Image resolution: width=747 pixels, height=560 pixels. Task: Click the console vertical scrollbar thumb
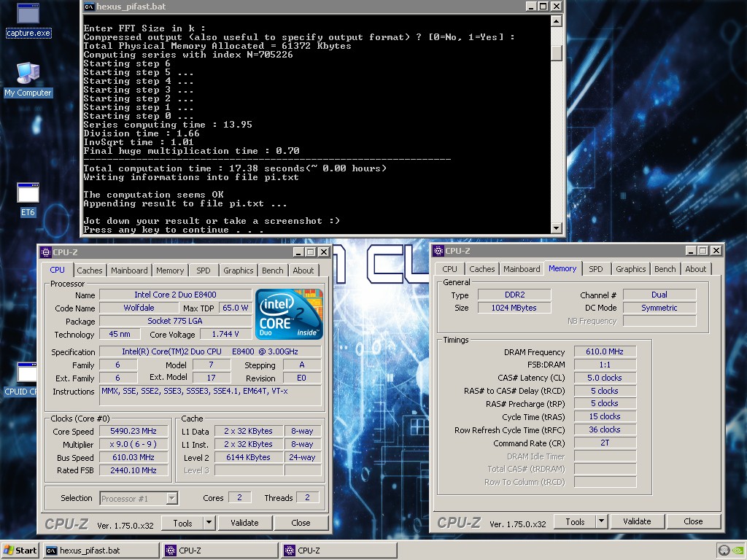pos(557,52)
